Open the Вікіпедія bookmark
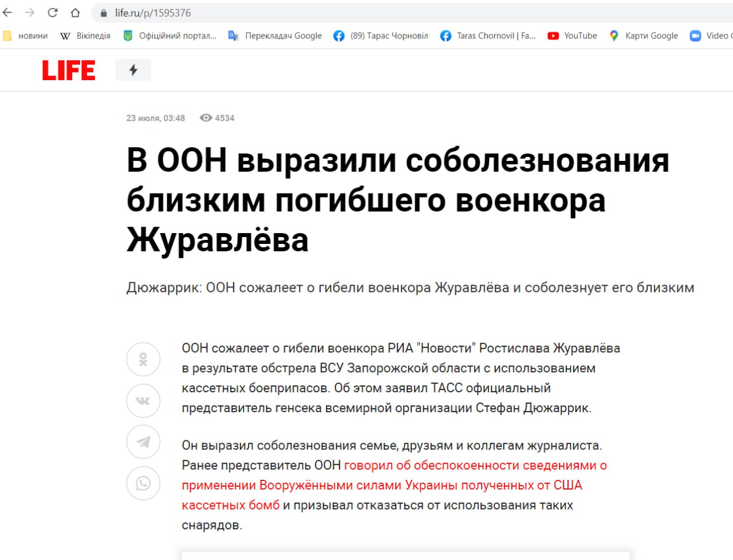Image resolution: width=733 pixels, height=560 pixels. click(x=85, y=36)
